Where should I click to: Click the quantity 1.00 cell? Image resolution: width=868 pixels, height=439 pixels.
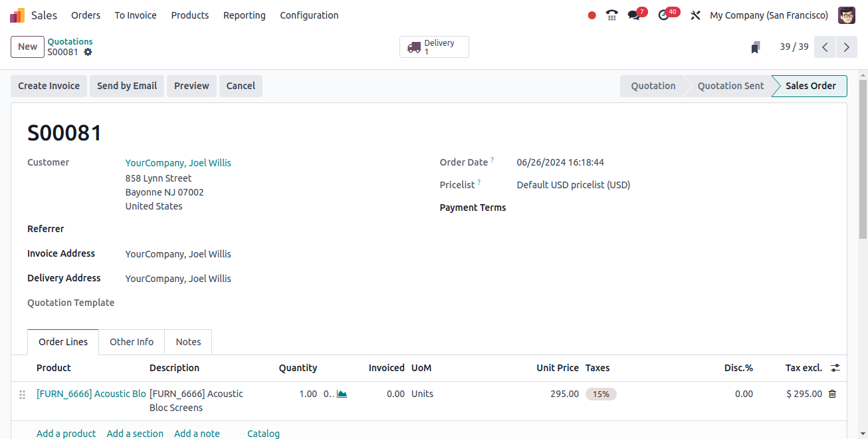[308, 394]
